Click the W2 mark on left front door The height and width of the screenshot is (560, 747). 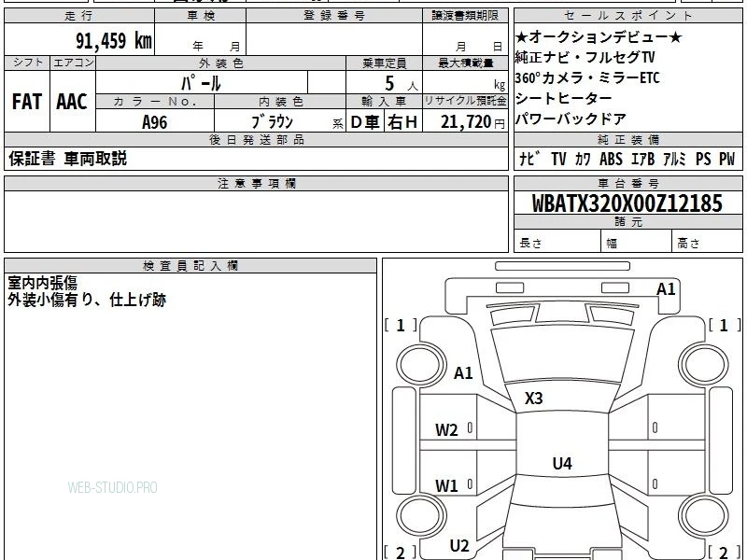(x=446, y=430)
